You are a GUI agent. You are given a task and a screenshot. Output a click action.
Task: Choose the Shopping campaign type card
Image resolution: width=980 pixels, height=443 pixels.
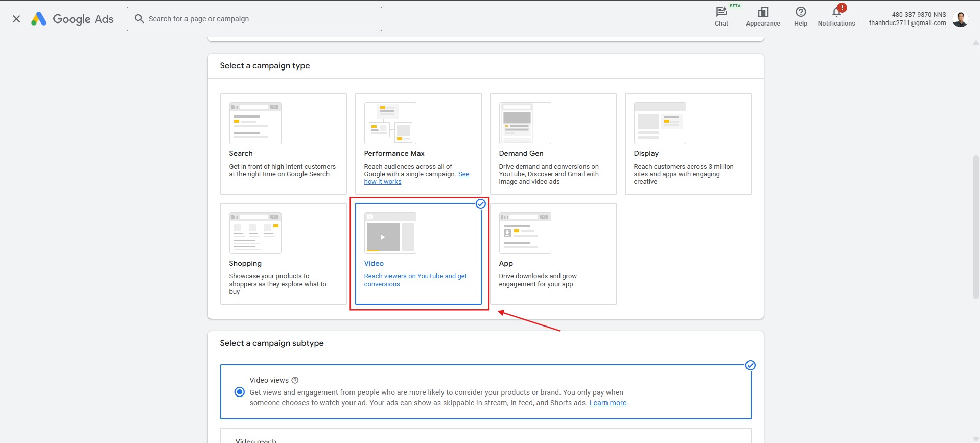click(283, 253)
